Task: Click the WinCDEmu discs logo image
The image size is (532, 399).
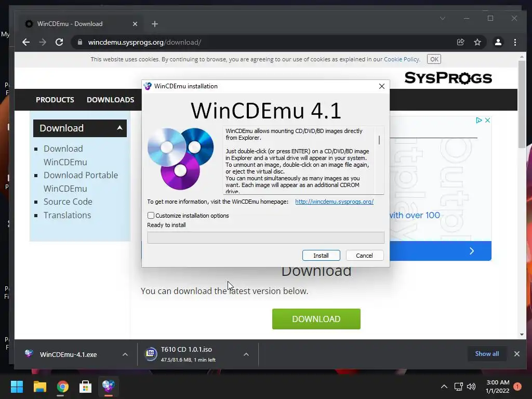Action: click(x=180, y=158)
